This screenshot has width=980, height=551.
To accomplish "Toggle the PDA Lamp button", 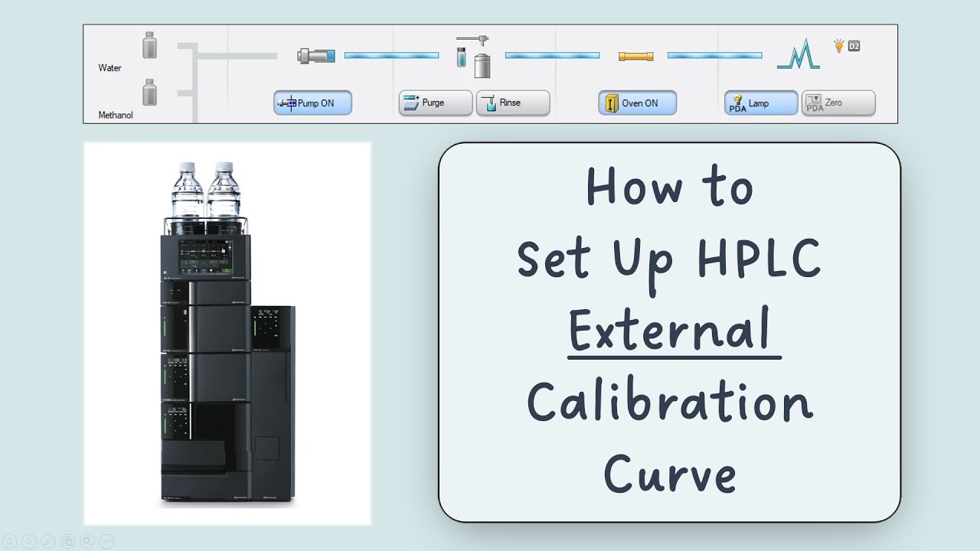I will (x=761, y=103).
